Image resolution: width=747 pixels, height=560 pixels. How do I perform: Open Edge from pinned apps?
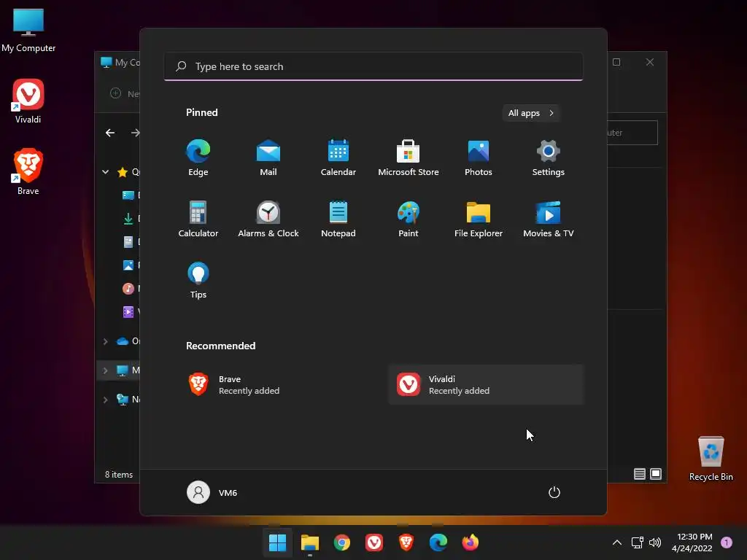pyautogui.click(x=198, y=157)
